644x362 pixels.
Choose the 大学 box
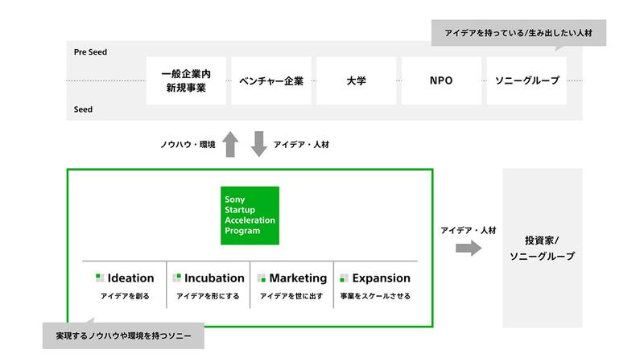356,80
